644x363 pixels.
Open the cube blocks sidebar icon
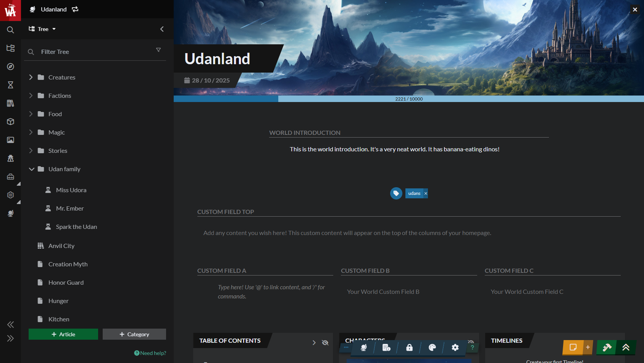click(10, 122)
